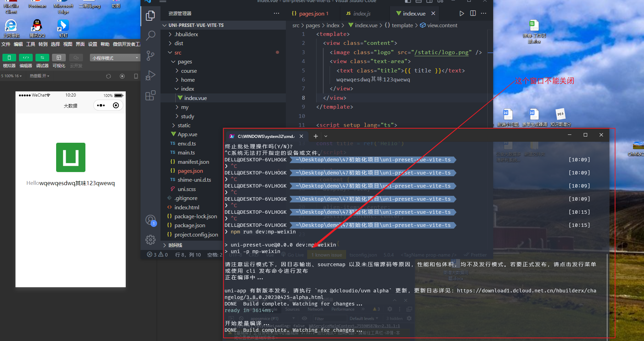Screen dimensions: 644x341
Task: Select the xlsx spreadsheet file on desktop
Action: coord(534,31)
